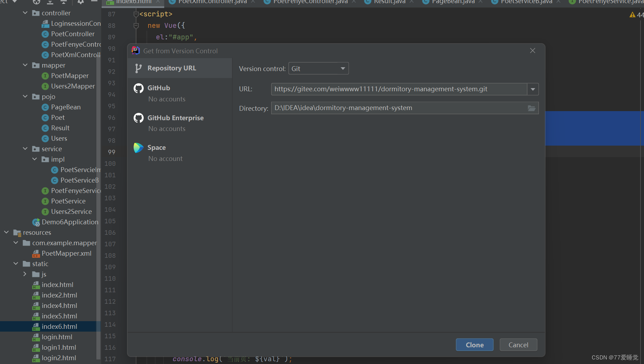Image resolution: width=644 pixels, height=364 pixels.
Task: Open PageBean class in pojo folder
Action: pos(61,107)
